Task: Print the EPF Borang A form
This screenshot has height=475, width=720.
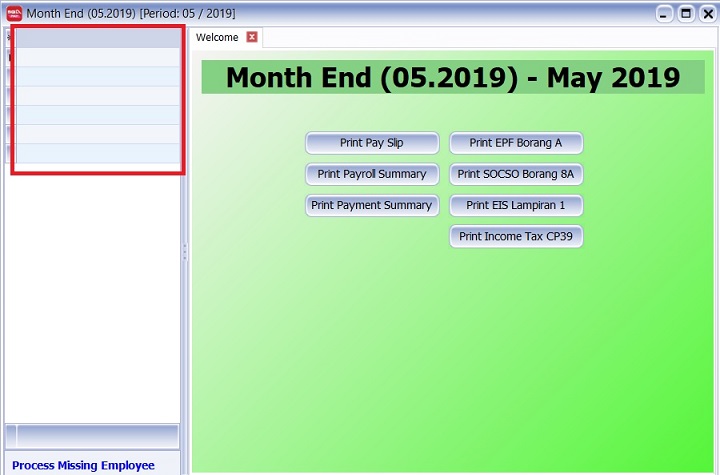Action: [x=515, y=143]
